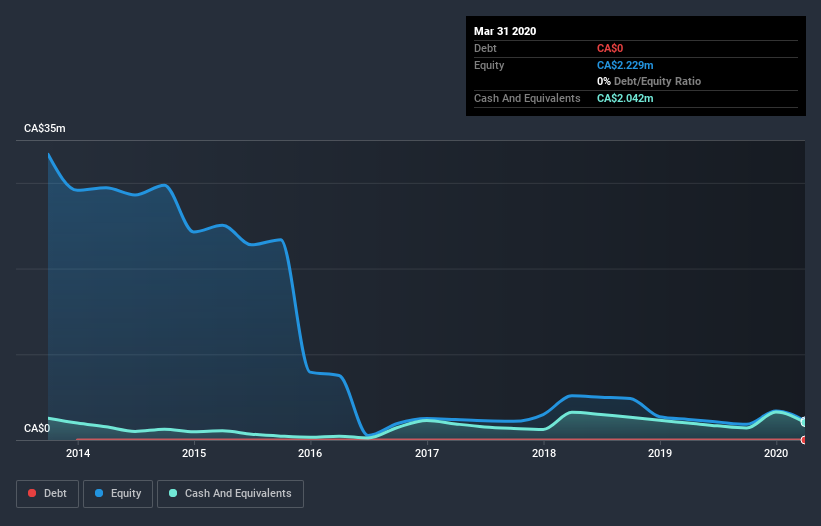Image resolution: width=821 pixels, height=526 pixels.
Task: Toggle Cash And Equivalents legend button
Action: click(230, 494)
